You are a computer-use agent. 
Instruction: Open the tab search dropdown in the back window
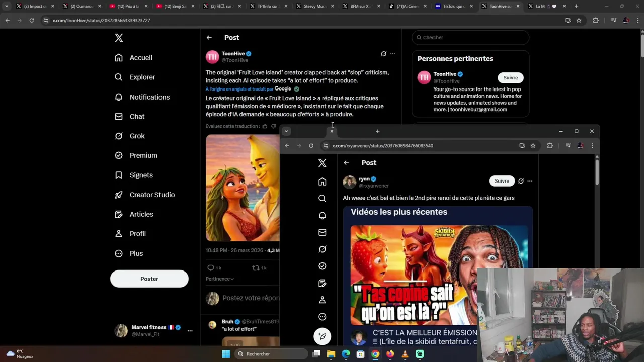pos(7,6)
